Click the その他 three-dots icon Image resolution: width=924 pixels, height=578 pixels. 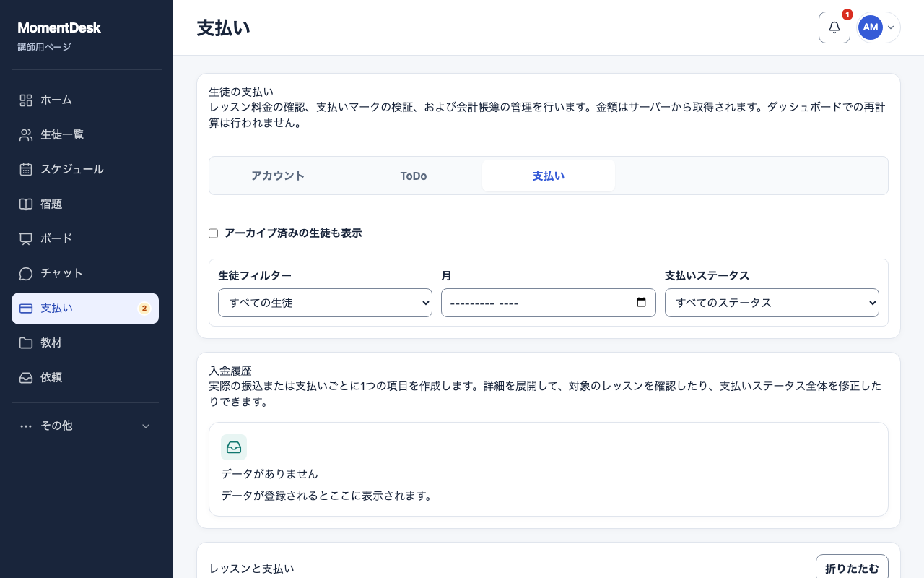(x=26, y=426)
